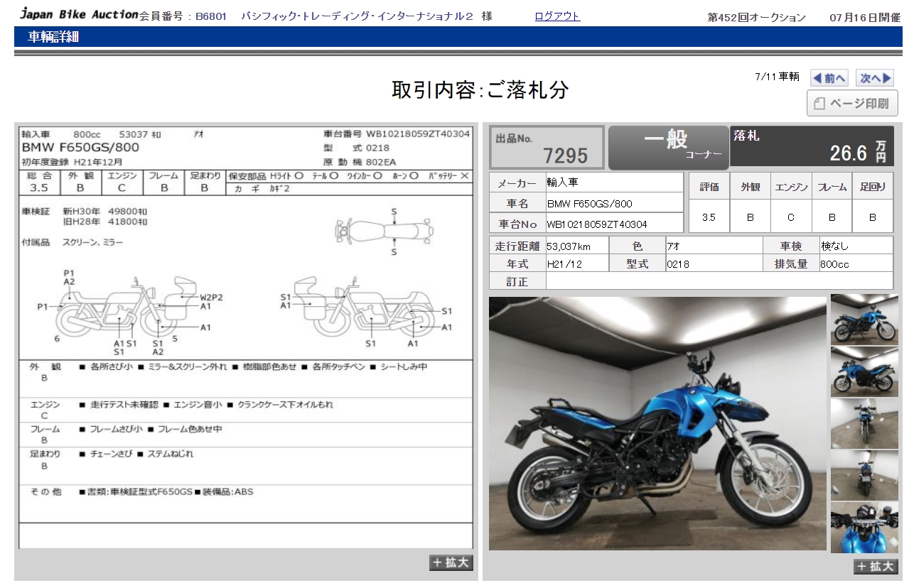Click the lot number 7295
Viewport: 909px width, 588px height.
(565, 156)
